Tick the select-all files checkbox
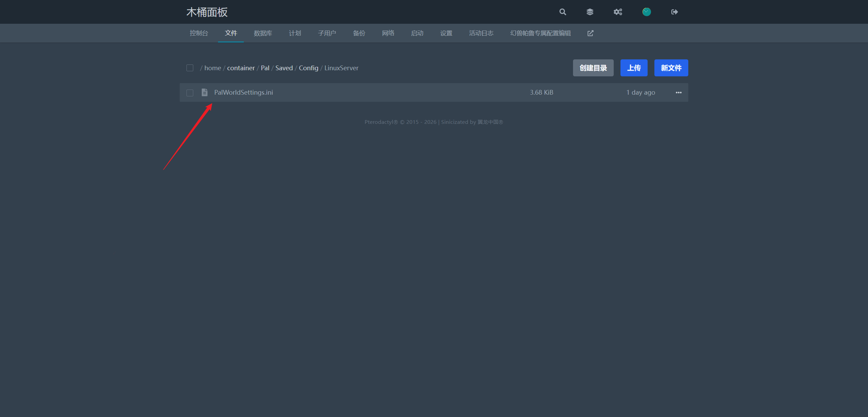The height and width of the screenshot is (417, 868). (x=190, y=68)
